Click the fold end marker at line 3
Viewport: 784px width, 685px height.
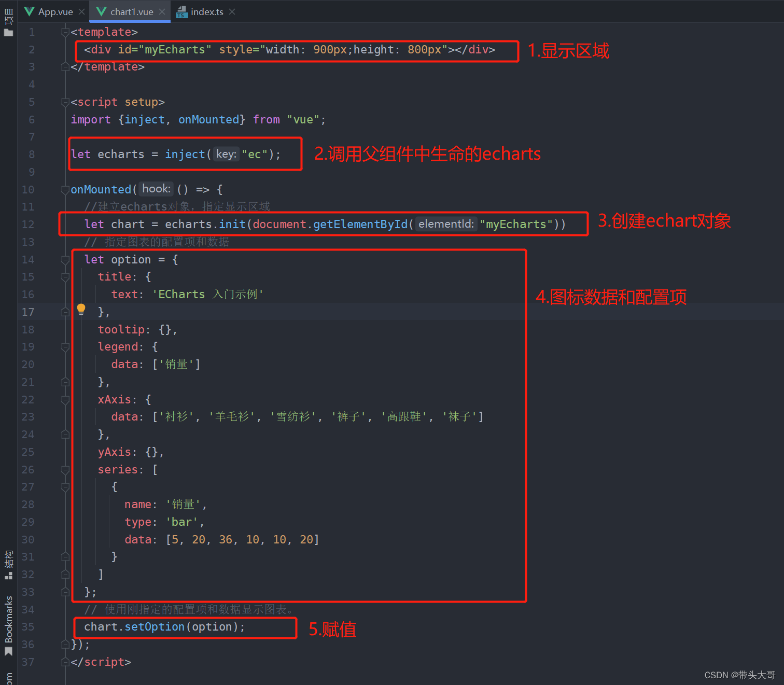[65, 67]
